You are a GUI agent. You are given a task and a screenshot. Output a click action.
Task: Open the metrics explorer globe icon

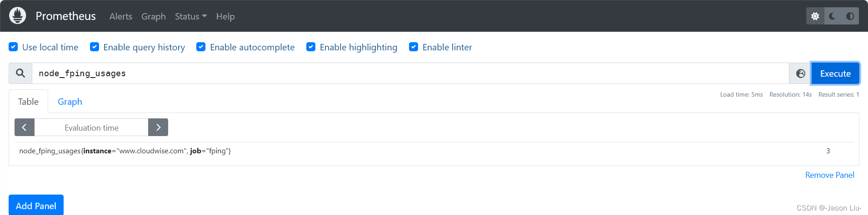pos(800,73)
